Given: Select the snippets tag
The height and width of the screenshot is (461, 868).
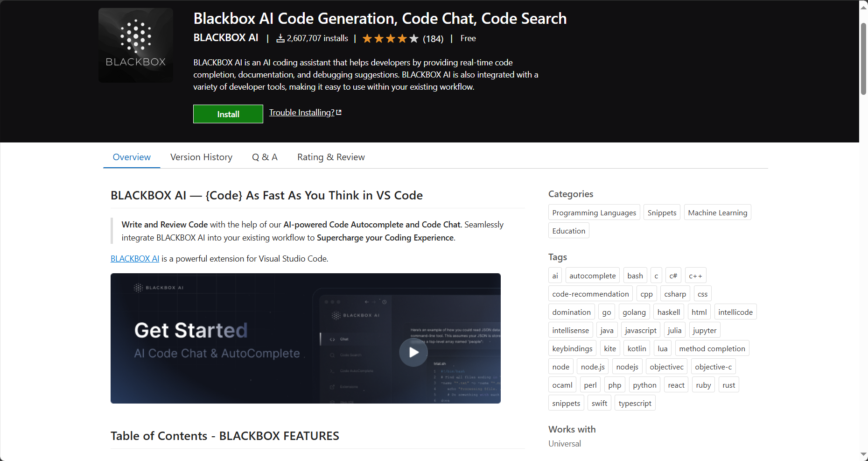Looking at the screenshot, I should pyautogui.click(x=567, y=403).
